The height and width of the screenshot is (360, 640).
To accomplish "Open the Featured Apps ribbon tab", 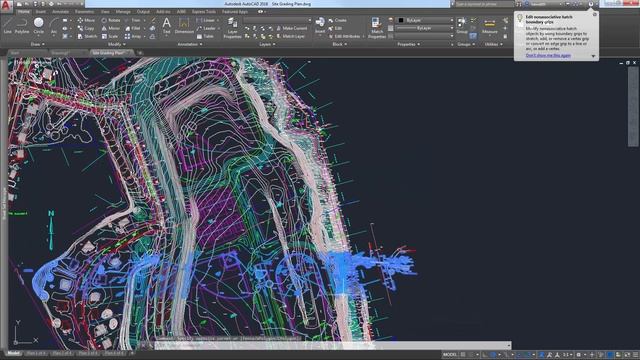I will [x=235, y=12].
